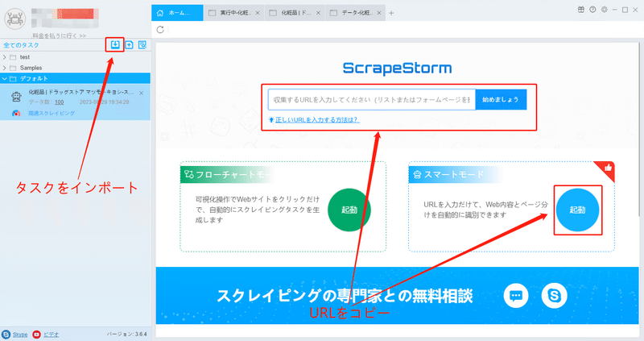Click the page refresh icon

160,30
